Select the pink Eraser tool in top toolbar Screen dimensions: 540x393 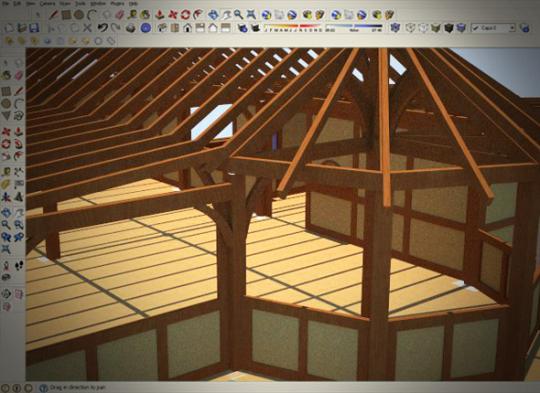click(x=119, y=15)
